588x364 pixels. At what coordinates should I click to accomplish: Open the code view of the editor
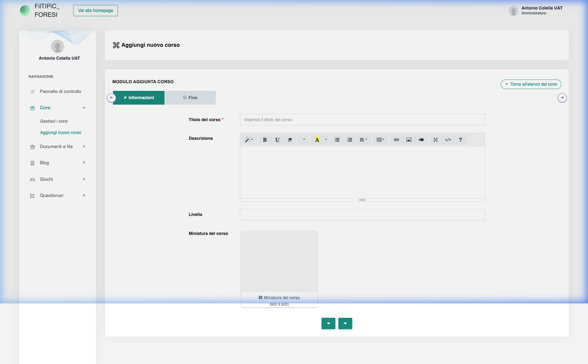click(x=448, y=140)
